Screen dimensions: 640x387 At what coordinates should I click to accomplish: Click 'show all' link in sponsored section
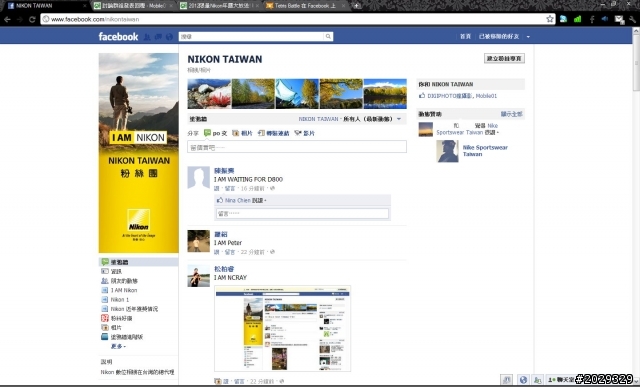pos(511,114)
